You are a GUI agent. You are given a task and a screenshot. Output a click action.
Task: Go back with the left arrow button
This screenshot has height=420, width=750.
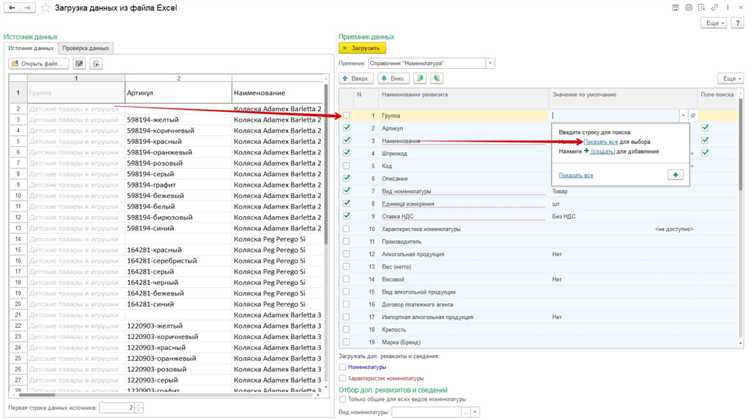[11, 8]
